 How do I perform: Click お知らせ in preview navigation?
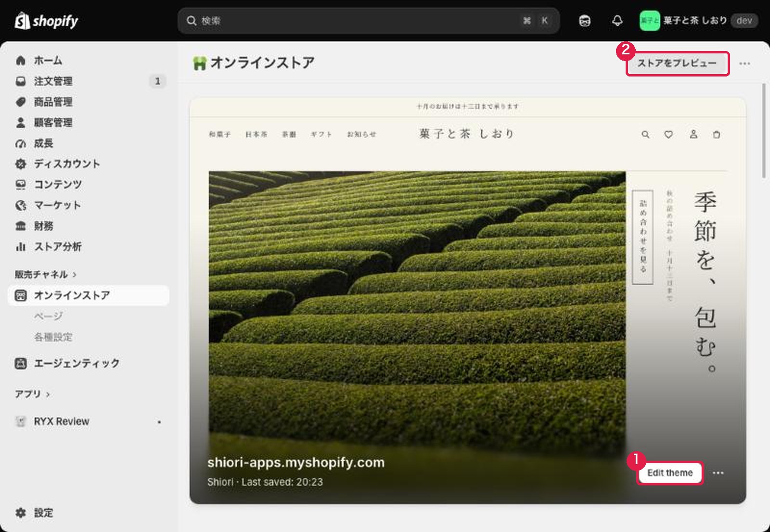(x=361, y=134)
